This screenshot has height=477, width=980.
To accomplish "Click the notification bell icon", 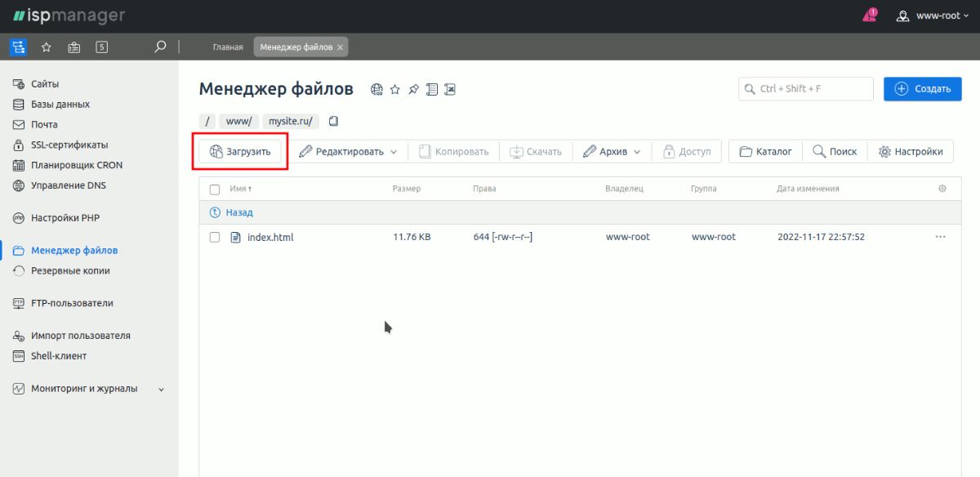I will pyautogui.click(x=870, y=16).
